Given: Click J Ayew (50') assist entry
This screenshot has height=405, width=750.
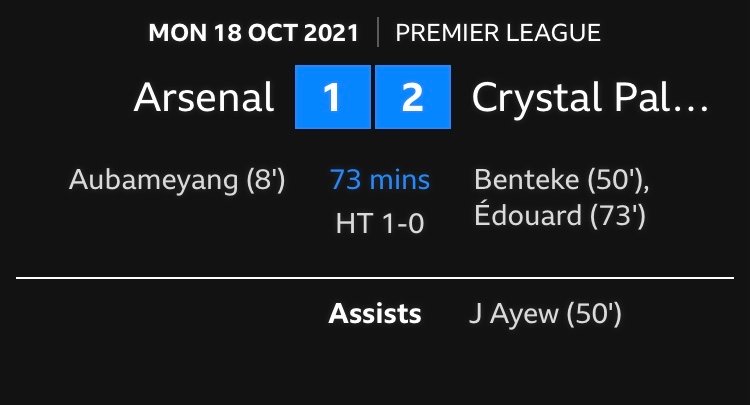Looking at the screenshot, I should [x=545, y=315].
